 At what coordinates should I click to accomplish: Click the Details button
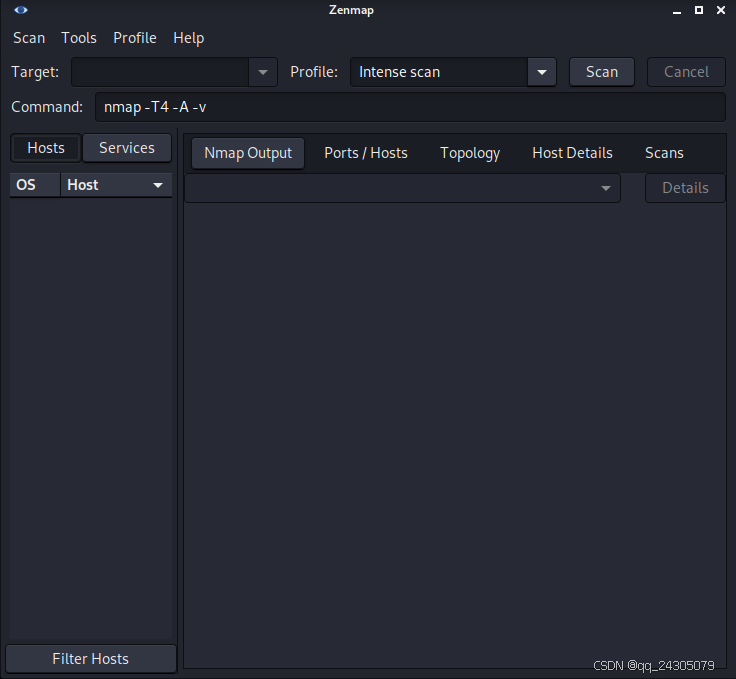(685, 188)
